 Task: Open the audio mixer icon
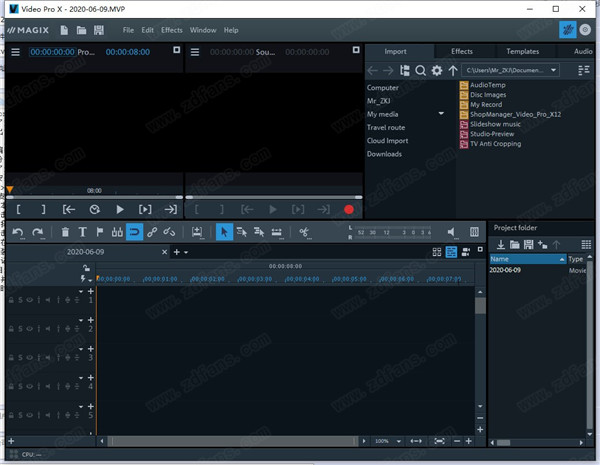tap(474, 232)
